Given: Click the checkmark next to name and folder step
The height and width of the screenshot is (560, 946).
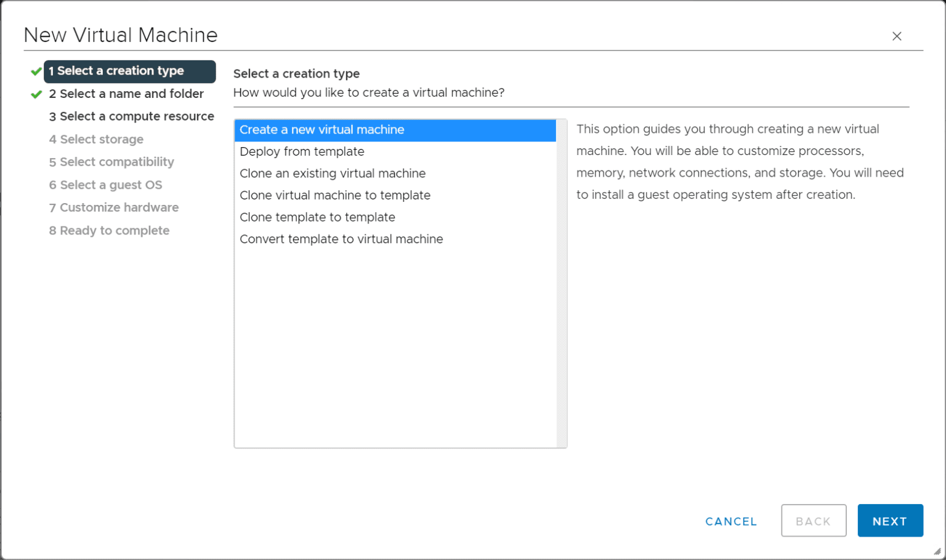Looking at the screenshot, I should tap(35, 94).
